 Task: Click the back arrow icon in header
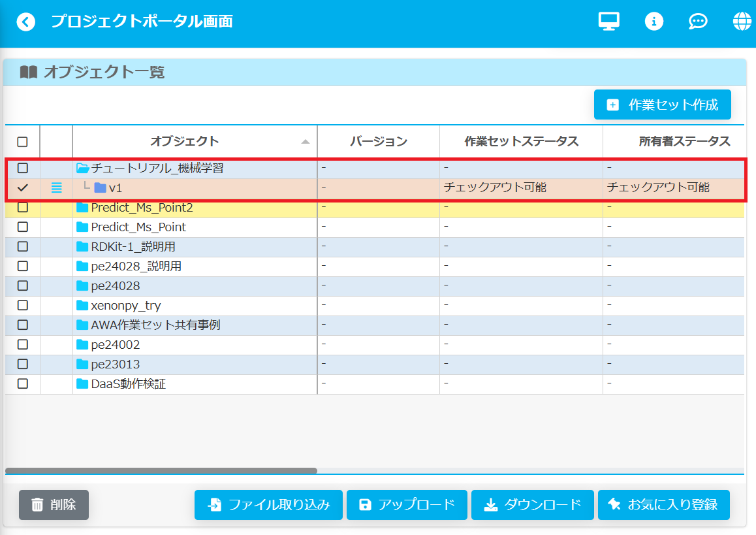tap(26, 22)
